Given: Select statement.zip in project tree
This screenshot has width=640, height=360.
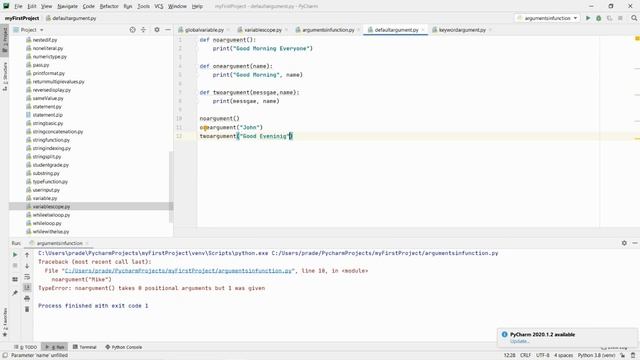Looking at the screenshot, I should pos(47,115).
